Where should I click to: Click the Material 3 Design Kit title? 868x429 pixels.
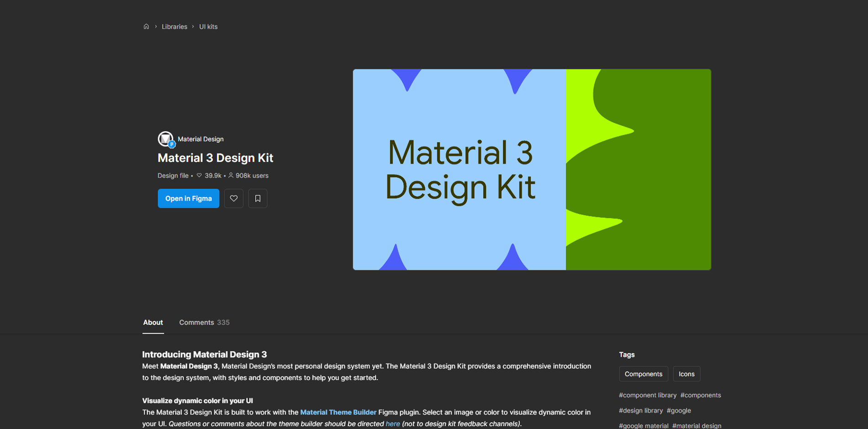[x=216, y=158]
